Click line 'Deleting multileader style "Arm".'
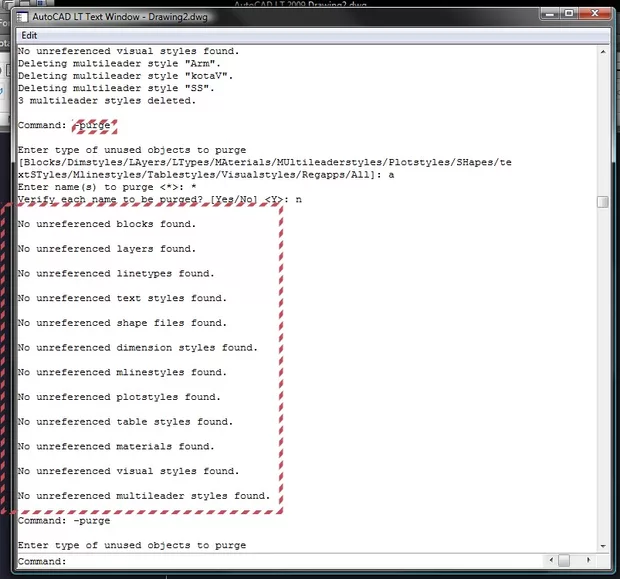 [119, 64]
